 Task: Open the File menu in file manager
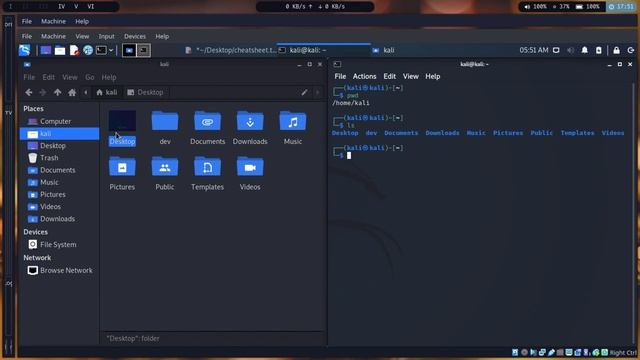point(29,77)
